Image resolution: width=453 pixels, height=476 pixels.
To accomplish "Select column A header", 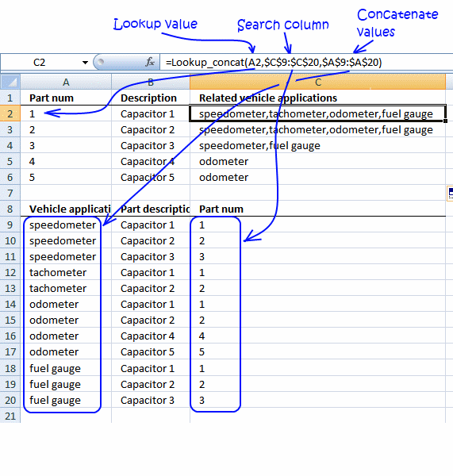I will pos(66,82).
